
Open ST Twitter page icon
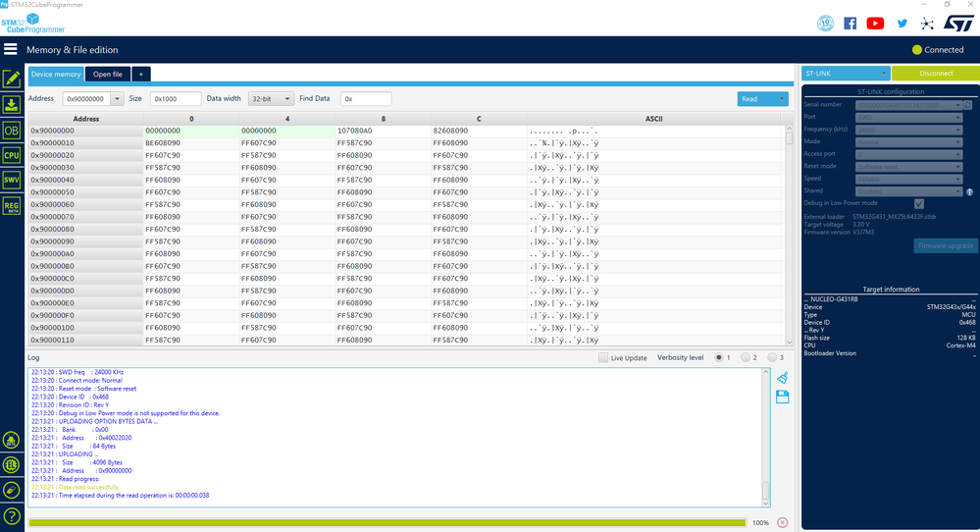(x=902, y=24)
